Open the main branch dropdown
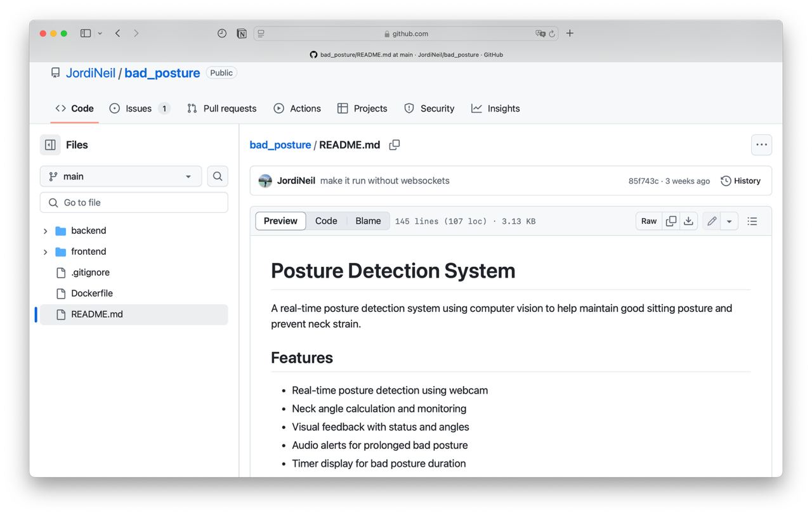Screen dimensions: 812x516 click(x=121, y=176)
